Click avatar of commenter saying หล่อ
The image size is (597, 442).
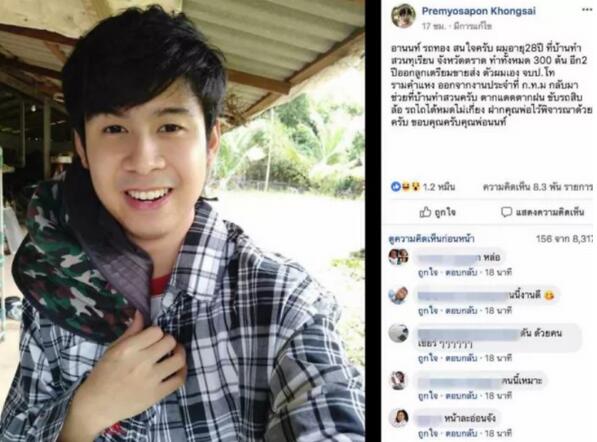pyautogui.click(x=398, y=257)
